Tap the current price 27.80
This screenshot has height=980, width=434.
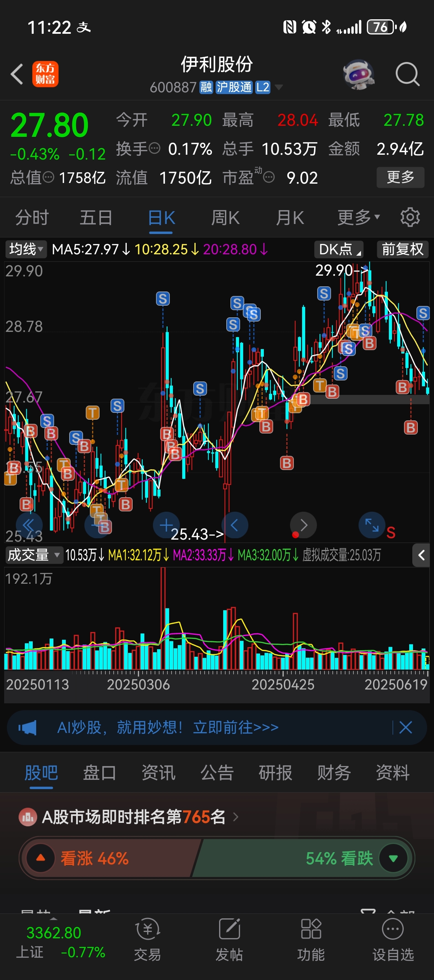click(x=50, y=125)
